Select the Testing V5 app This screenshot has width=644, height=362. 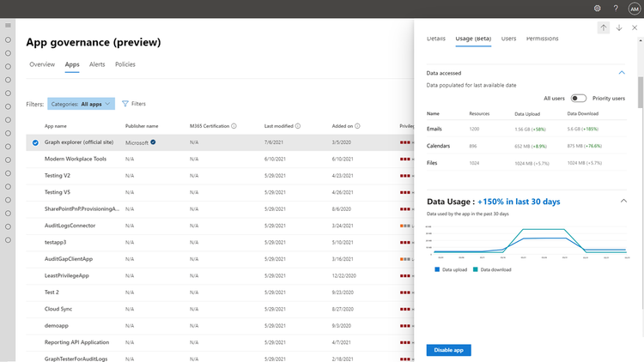click(57, 192)
